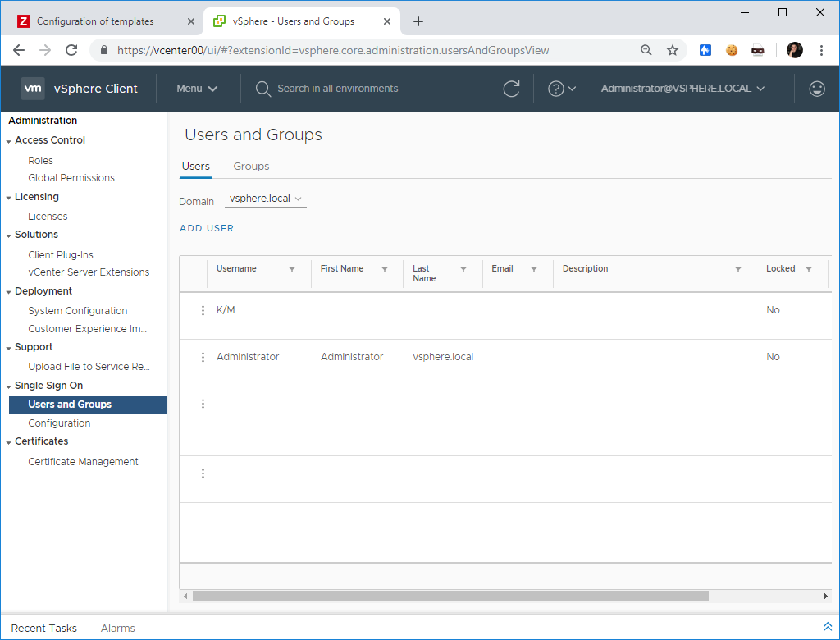The image size is (840, 640).
Task: Open the Alarms tab
Action: (x=118, y=629)
